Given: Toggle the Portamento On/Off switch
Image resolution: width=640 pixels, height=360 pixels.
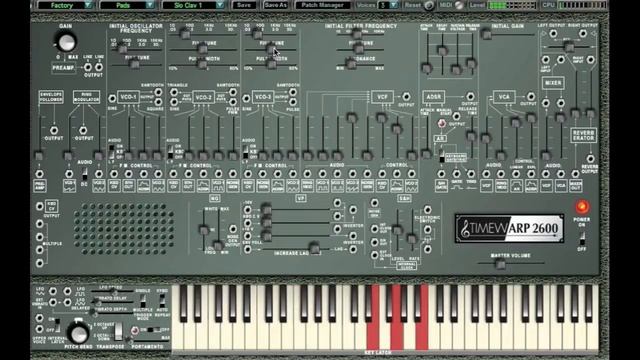Looking at the screenshot, I should pos(153,330).
